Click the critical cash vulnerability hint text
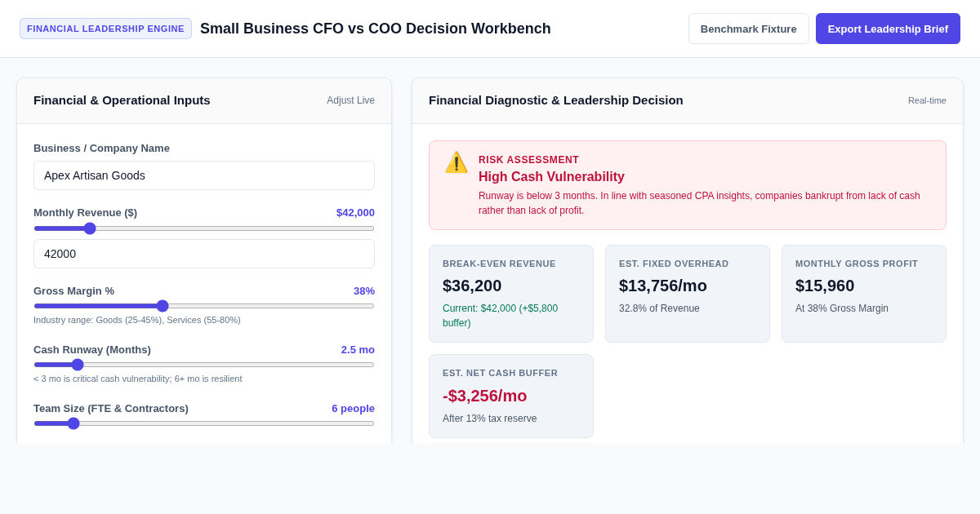The image size is (980, 514). click(138, 379)
